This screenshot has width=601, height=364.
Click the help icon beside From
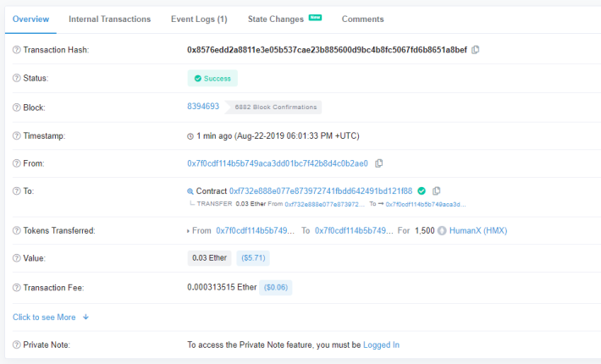(16, 163)
